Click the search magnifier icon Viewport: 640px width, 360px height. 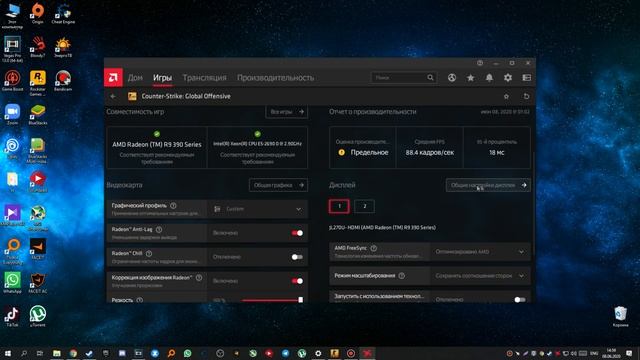coord(430,78)
